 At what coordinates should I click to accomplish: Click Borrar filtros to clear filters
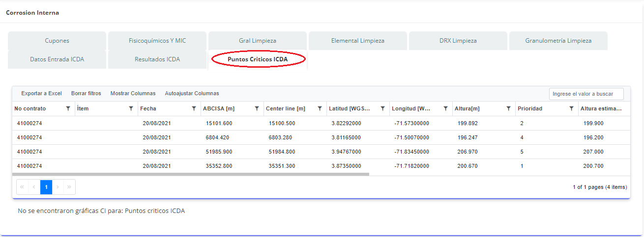tap(86, 93)
